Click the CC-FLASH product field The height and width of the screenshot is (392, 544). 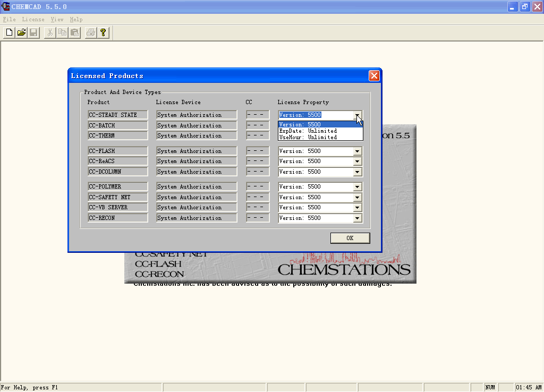point(117,151)
